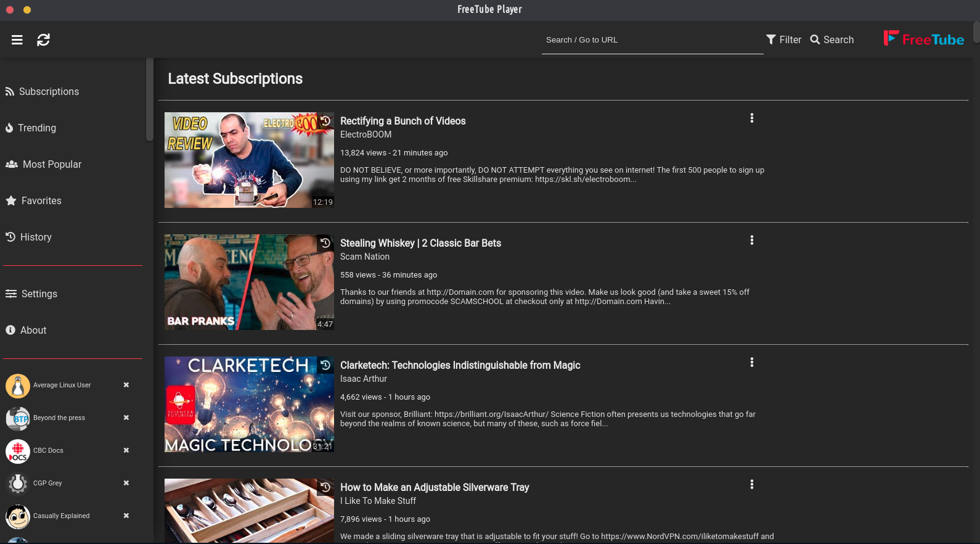Focus the Search / Go to URL field
The height and width of the screenshot is (544, 980).
(x=651, y=40)
